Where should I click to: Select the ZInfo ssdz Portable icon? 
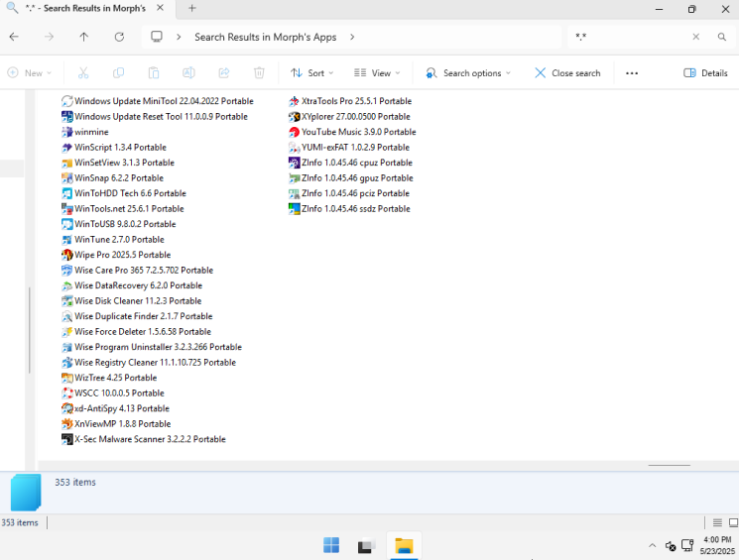coord(294,209)
